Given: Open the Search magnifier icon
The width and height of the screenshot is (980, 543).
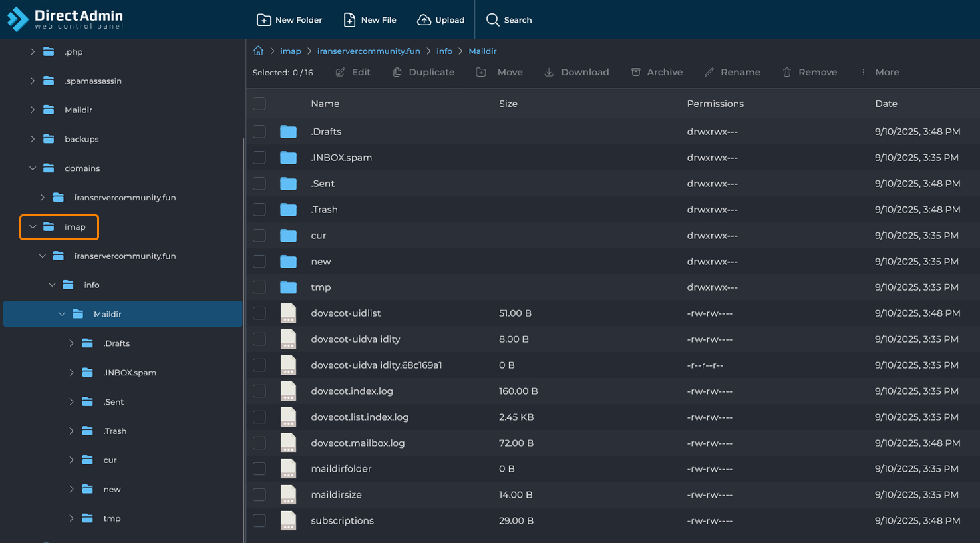Looking at the screenshot, I should 492,20.
